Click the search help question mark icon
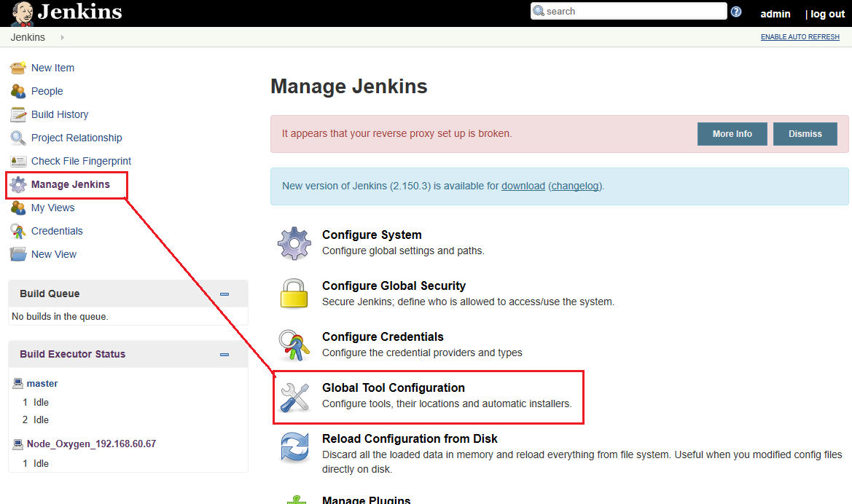 736,12
